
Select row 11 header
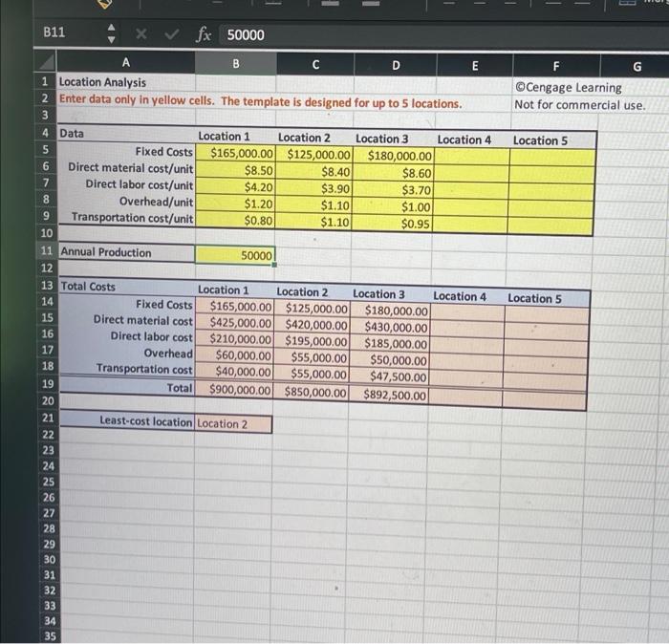pos(47,250)
